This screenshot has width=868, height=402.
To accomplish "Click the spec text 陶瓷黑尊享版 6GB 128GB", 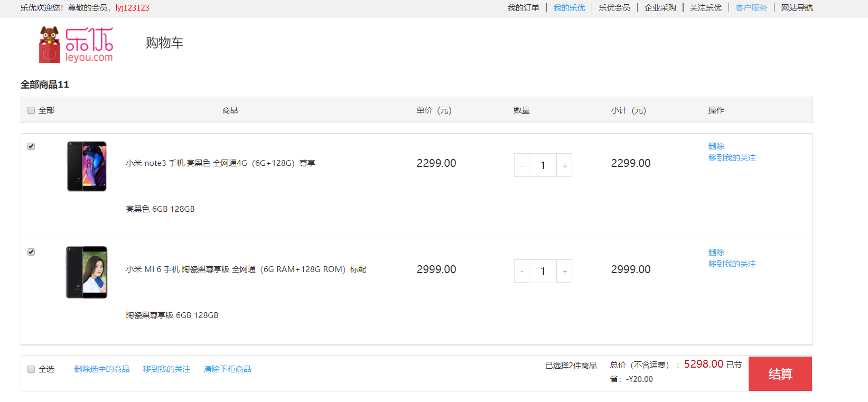I will pos(172,315).
